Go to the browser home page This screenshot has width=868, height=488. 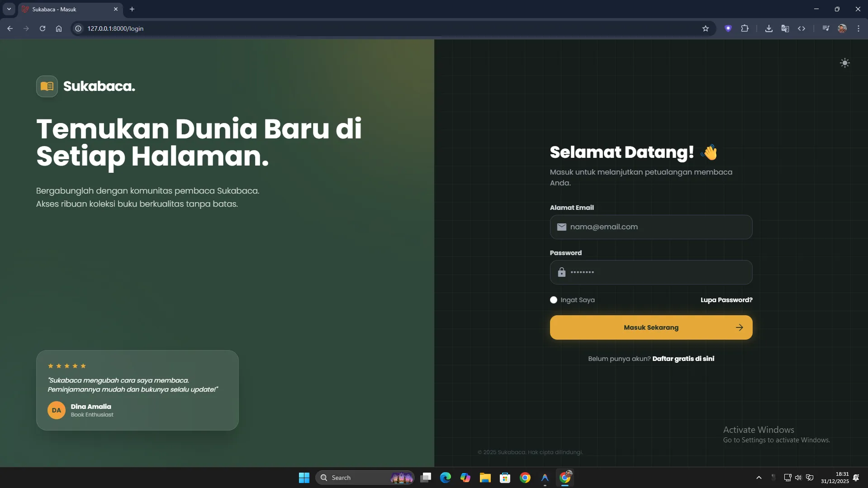point(59,28)
